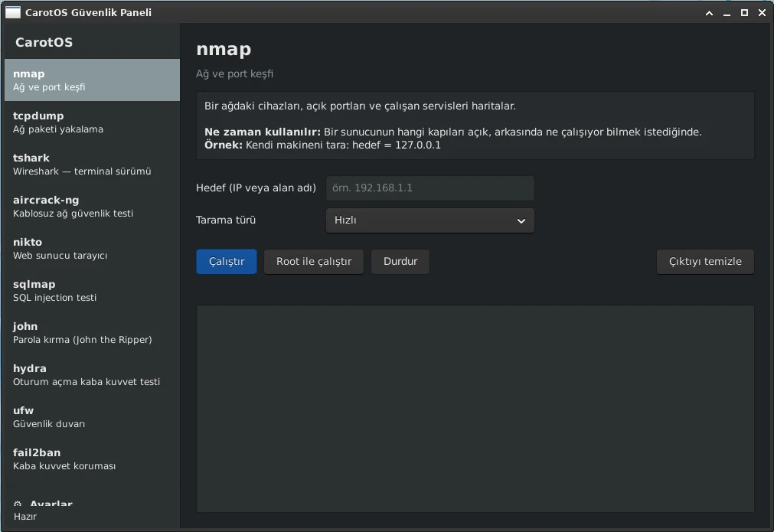Screen dimensions: 774x532
Task: Select aircrack-ng wireless security test
Action: click(x=92, y=206)
